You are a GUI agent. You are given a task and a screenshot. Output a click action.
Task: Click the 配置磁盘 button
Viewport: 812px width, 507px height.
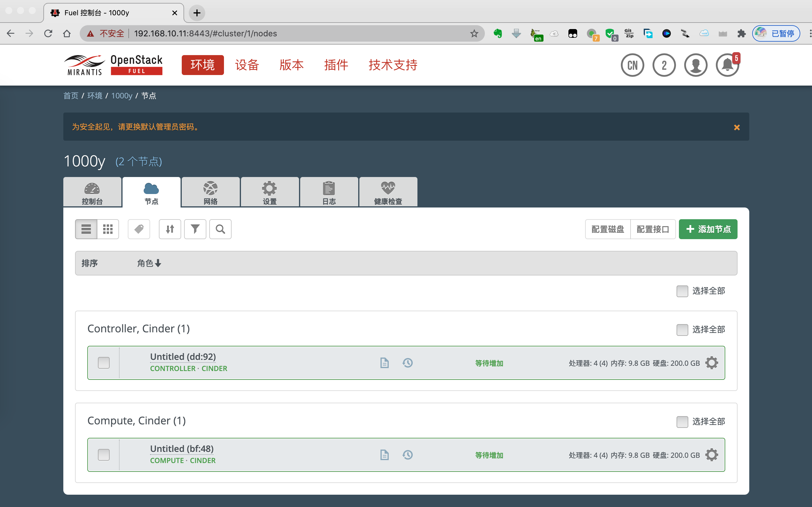pyautogui.click(x=608, y=229)
